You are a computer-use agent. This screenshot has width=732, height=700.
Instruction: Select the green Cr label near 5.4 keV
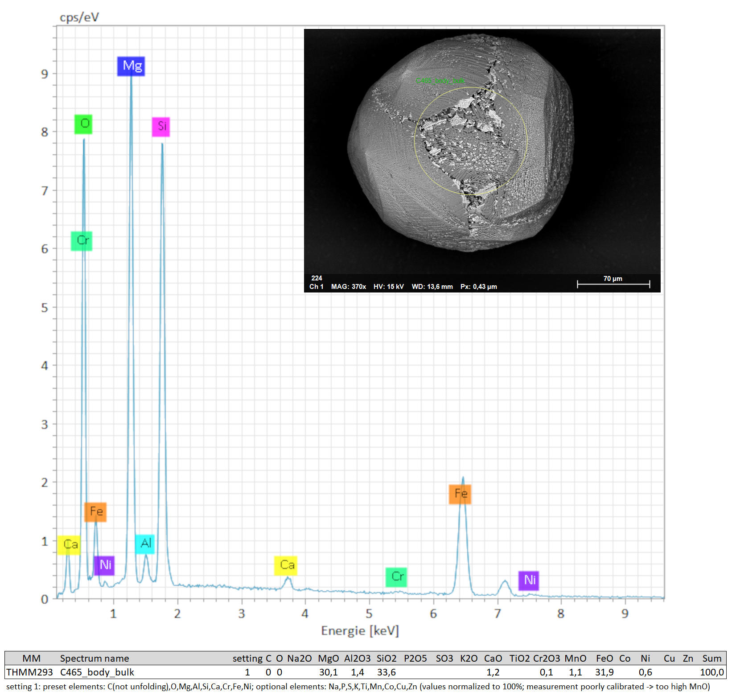click(396, 577)
